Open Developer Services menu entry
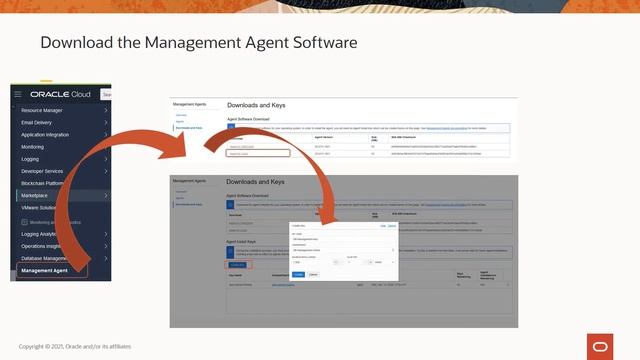This screenshot has width=640, height=360. coord(42,171)
